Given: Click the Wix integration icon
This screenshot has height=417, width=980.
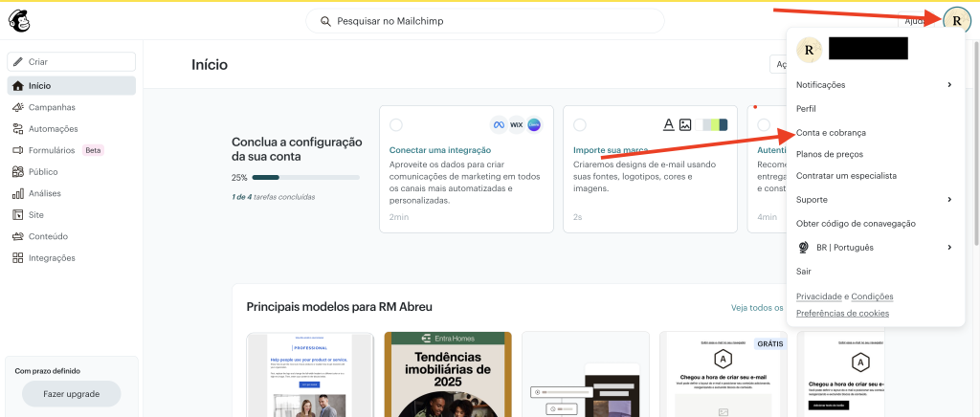Looking at the screenshot, I should tap(516, 125).
